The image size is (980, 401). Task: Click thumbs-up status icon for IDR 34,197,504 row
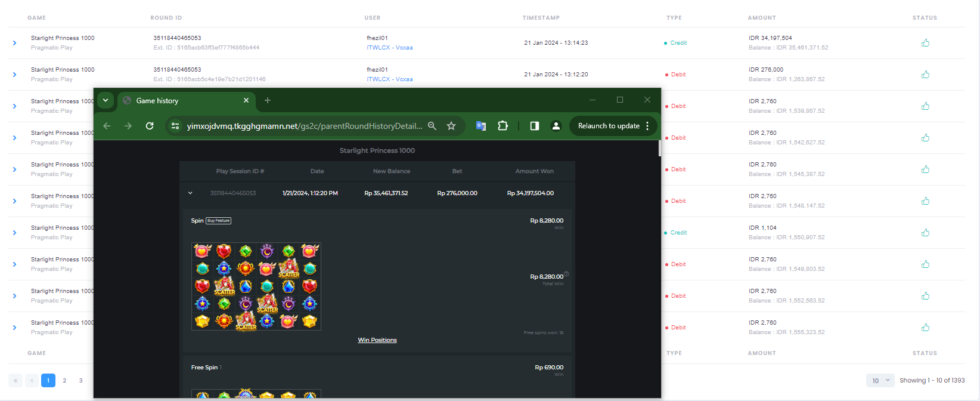click(x=925, y=43)
